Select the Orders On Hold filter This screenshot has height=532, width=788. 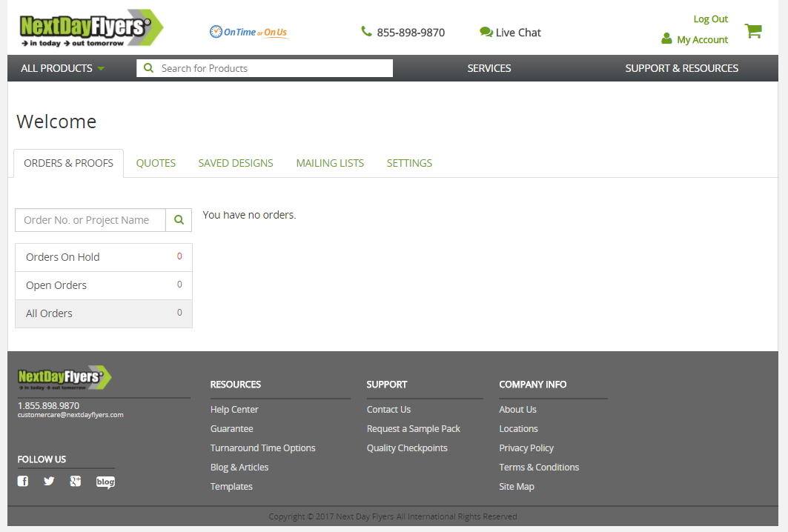coord(103,257)
